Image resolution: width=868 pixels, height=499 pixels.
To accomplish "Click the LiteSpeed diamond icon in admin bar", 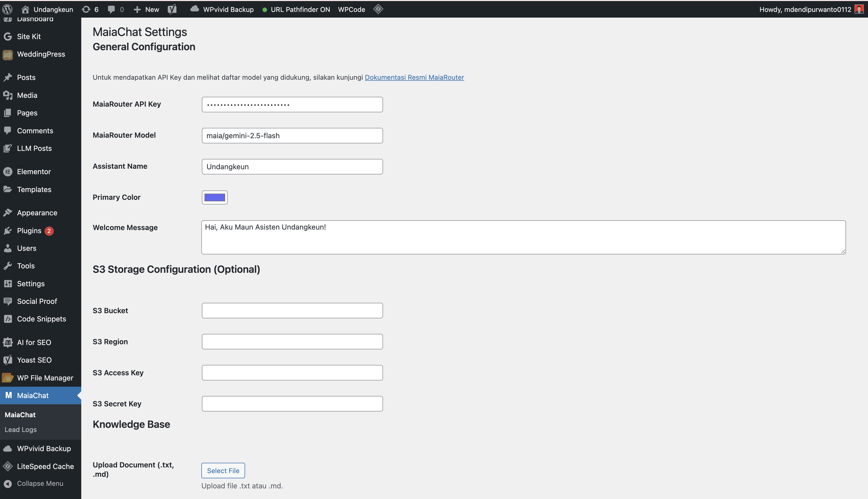I will point(378,9).
